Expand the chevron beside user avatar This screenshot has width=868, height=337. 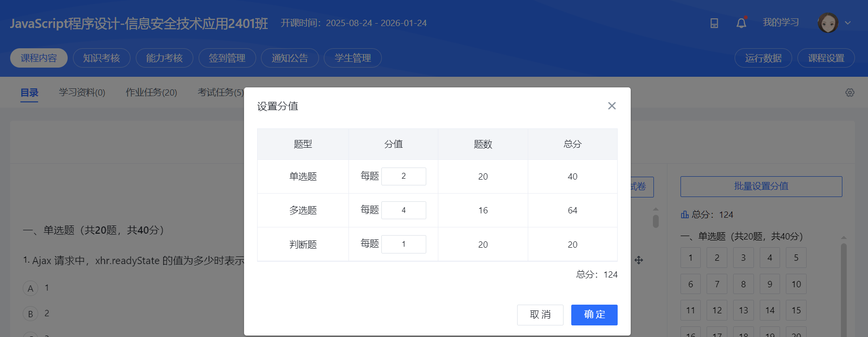(848, 23)
